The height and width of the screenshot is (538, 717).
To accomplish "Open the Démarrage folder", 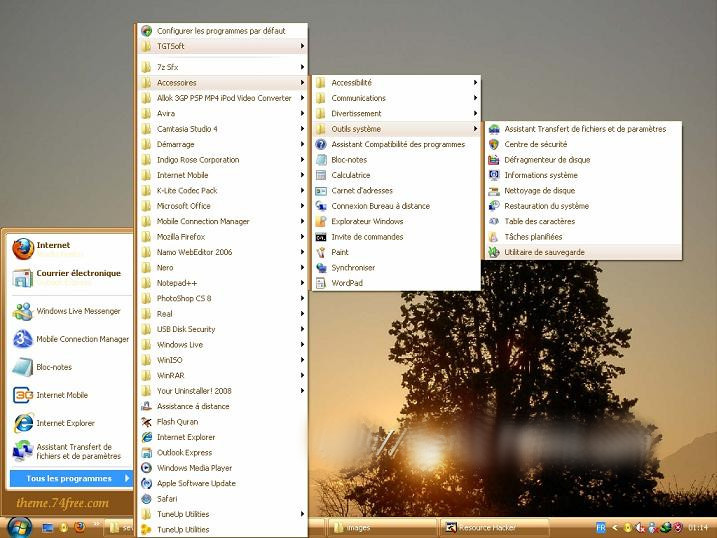I will tap(223, 144).
